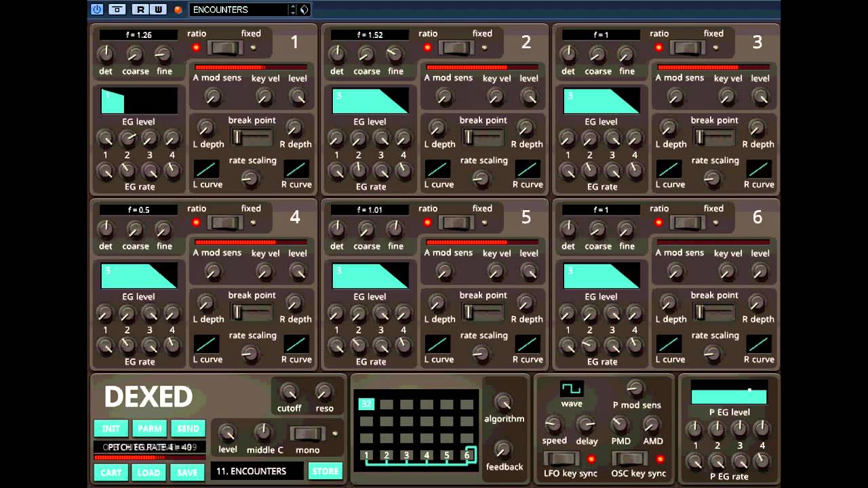Click the SEND button

pos(188,428)
